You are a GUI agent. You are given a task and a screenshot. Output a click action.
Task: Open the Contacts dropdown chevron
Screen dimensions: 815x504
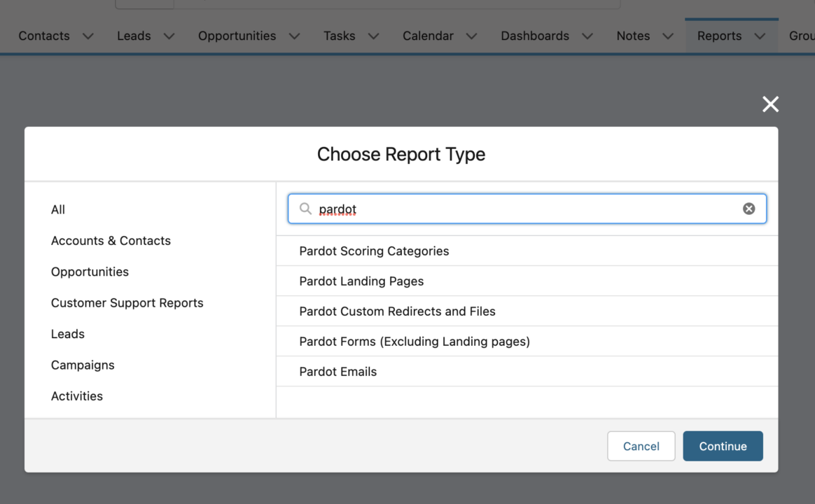88,36
